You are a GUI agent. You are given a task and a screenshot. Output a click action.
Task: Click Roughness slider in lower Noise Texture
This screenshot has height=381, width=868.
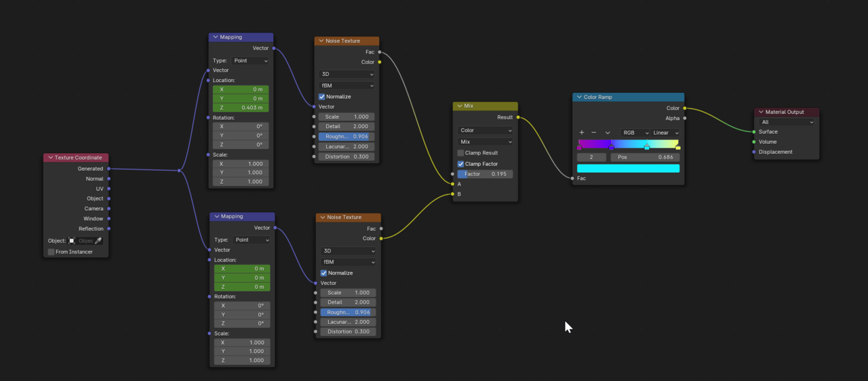point(348,313)
